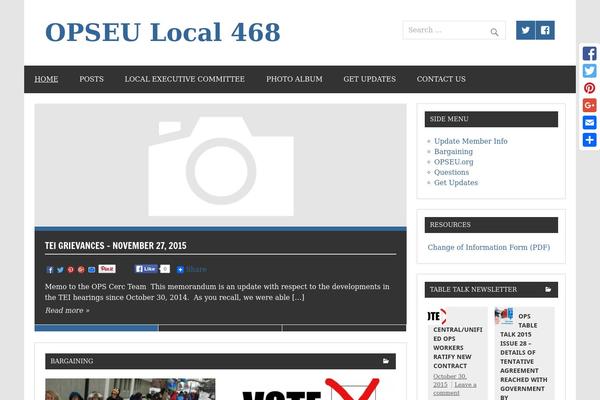Open Table Talk issue thumbnail image
The height and width of the screenshot is (400, 600).
[x=504, y=316]
